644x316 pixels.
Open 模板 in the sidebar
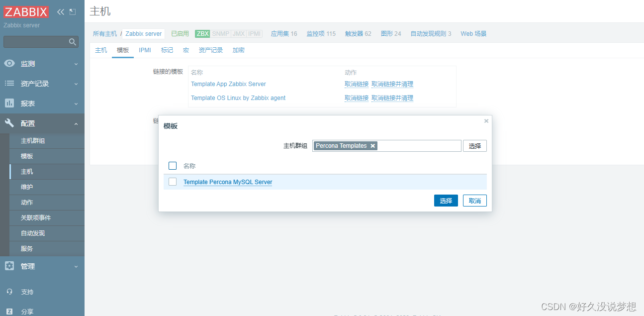click(27, 156)
